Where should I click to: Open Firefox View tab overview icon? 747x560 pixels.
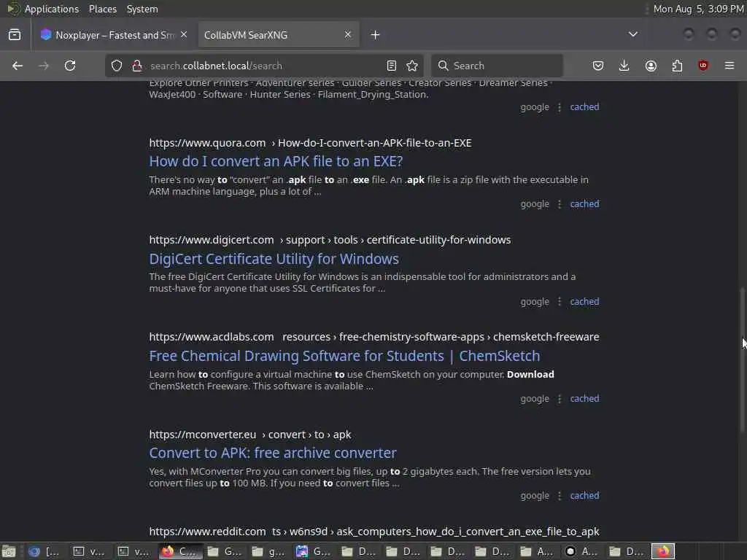(x=15, y=35)
